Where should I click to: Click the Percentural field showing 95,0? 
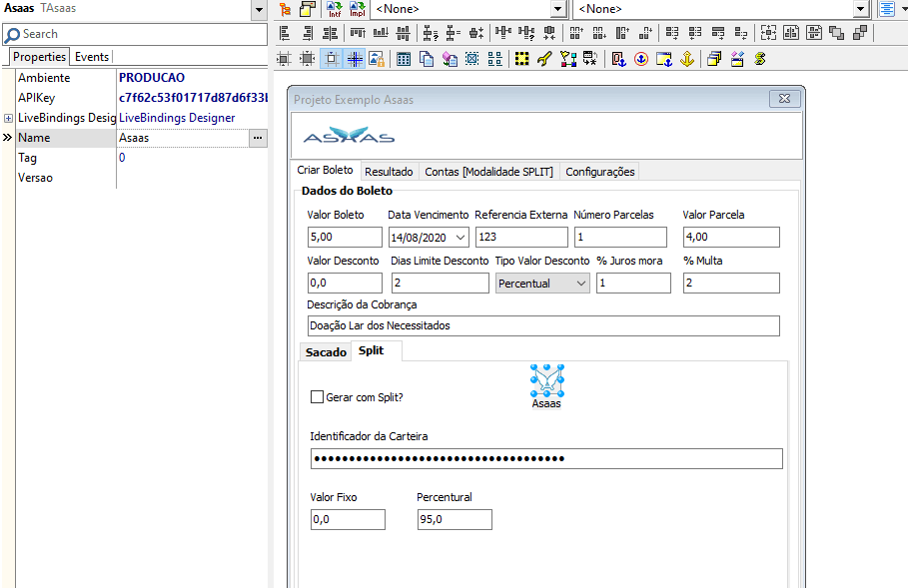[x=454, y=520]
